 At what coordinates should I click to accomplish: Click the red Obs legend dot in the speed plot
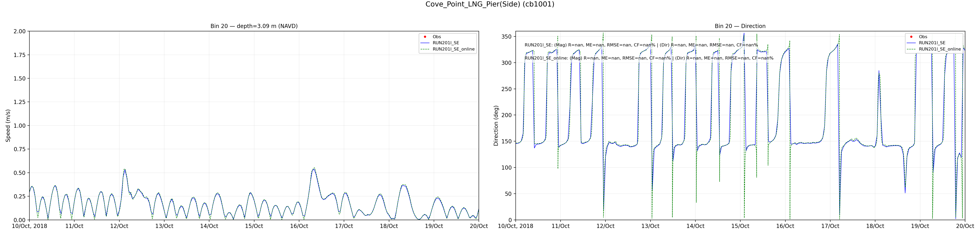pyautogui.click(x=425, y=37)
